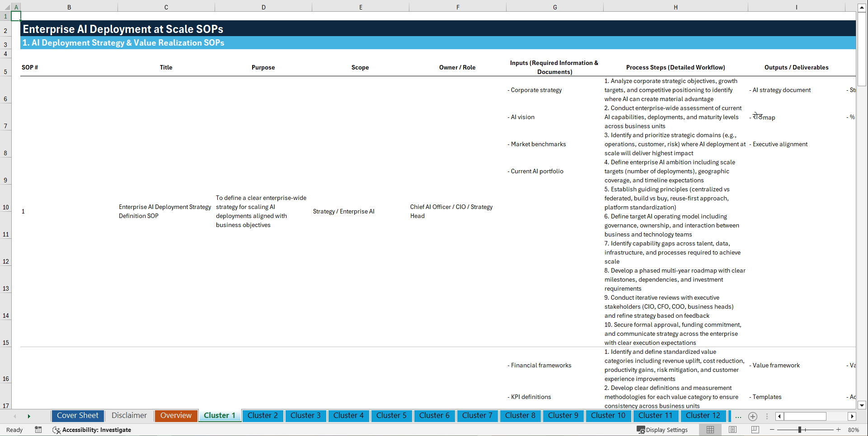Add a new worksheet with the plus icon
Viewport: 868px width, 436px height.
(x=752, y=416)
